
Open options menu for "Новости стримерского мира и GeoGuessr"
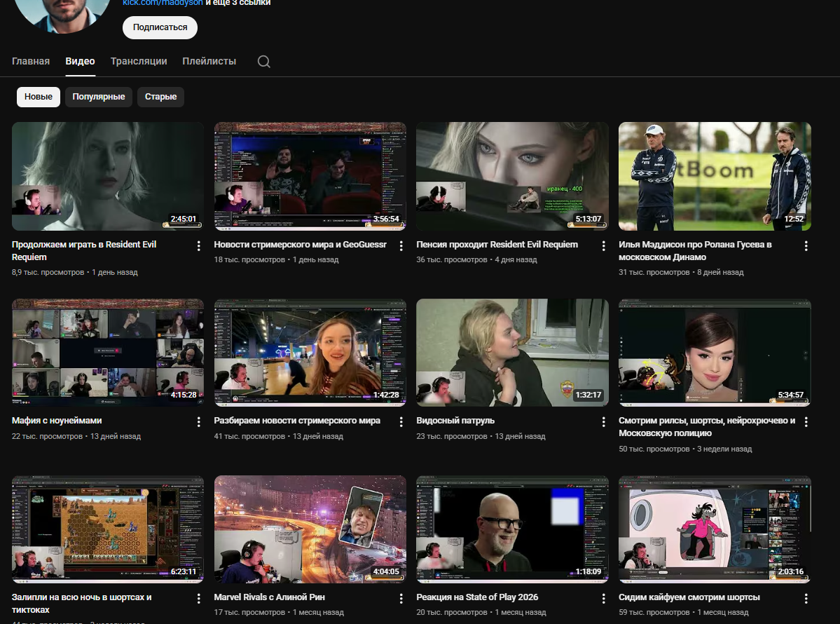(401, 245)
